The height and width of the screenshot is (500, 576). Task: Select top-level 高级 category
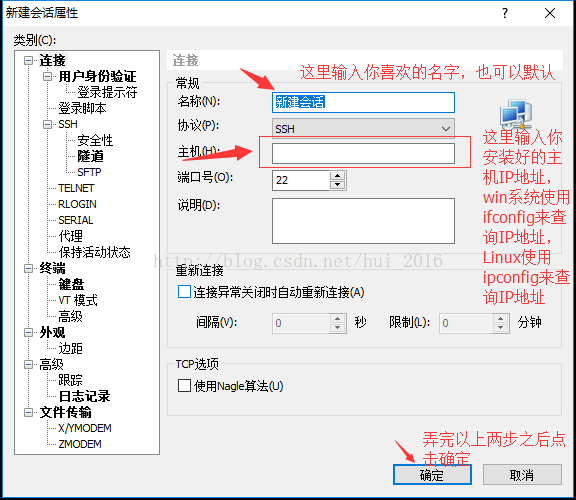click(x=51, y=364)
